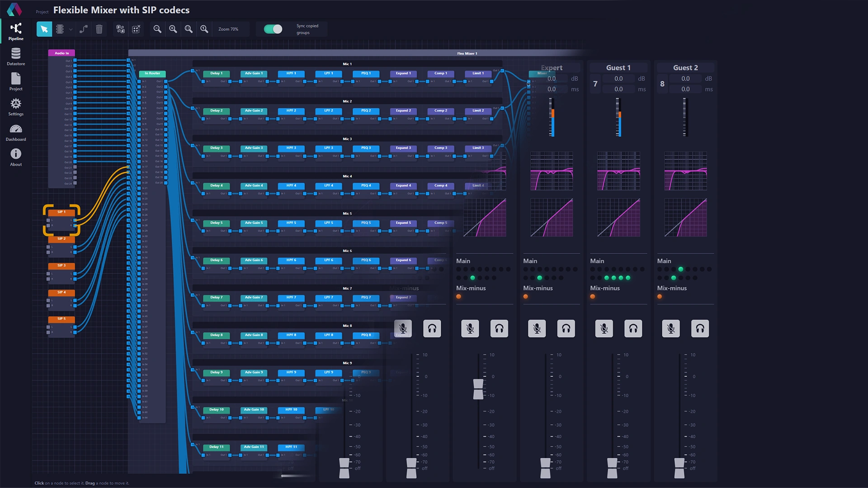Viewport: 868px width, 488px height.
Task: Click Guest 2 gain dB field
Action: point(685,79)
